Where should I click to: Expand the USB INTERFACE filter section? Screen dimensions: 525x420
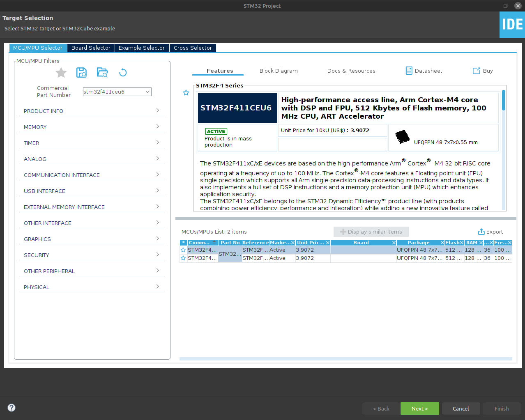coord(92,191)
